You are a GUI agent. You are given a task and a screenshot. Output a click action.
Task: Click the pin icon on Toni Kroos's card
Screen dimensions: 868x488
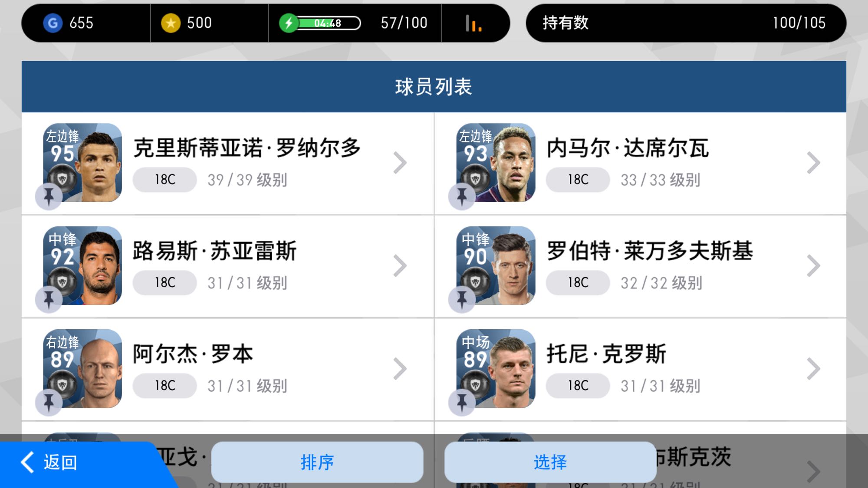(x=462, y=403)
